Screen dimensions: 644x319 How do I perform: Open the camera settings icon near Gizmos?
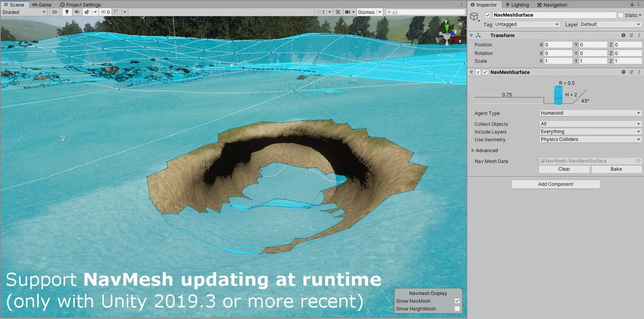pyautogui.click(x=347, y=12)
